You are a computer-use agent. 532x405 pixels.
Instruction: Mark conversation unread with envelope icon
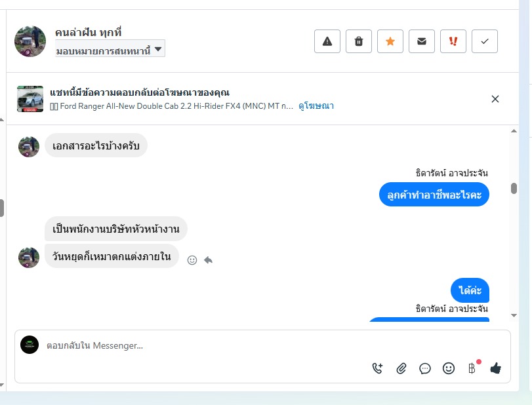[x=422, y=41]
